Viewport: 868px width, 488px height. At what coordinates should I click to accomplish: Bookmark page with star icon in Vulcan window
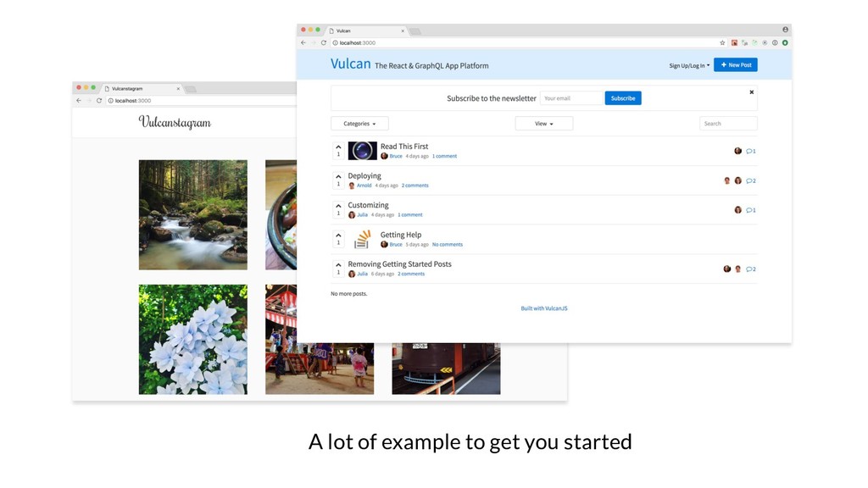(x=722, y=42)
